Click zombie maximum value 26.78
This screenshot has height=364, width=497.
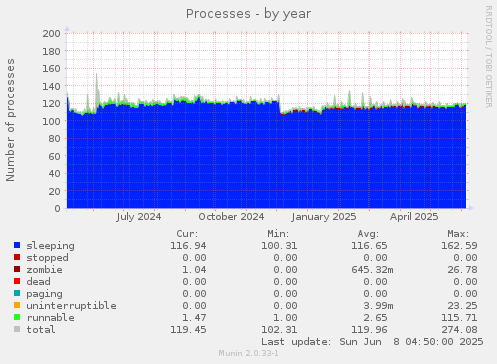462,270
